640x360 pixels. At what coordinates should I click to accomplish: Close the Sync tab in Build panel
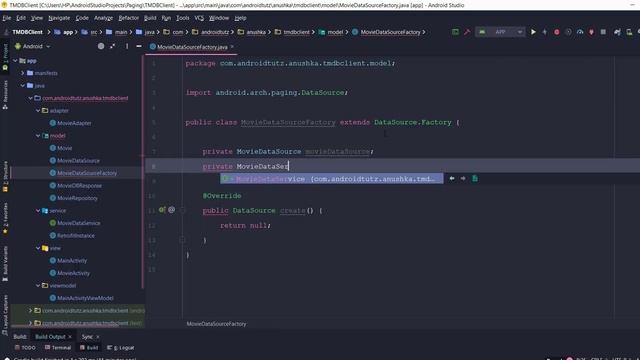(x=98, y=337)
